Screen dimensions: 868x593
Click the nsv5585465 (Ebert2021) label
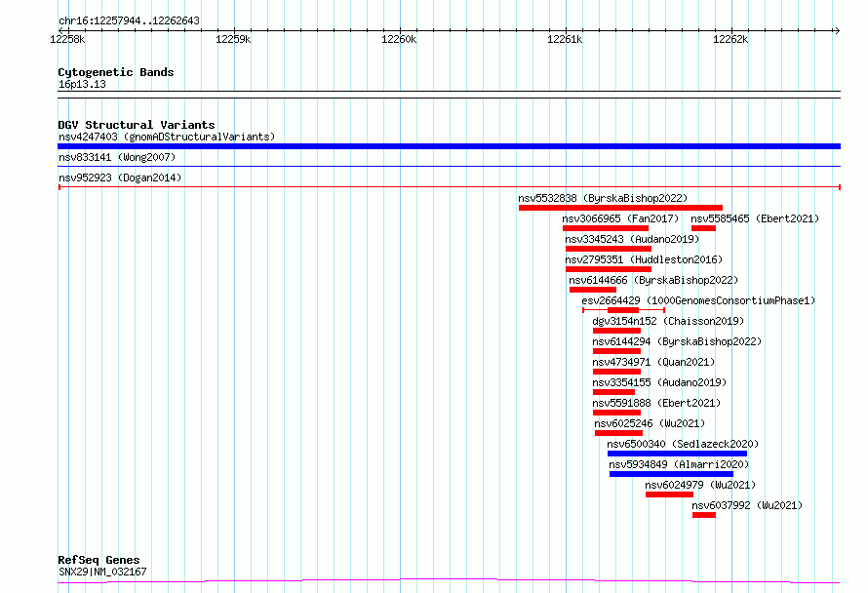755,218
